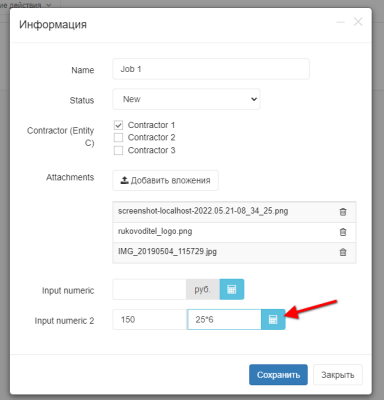Minimize the Информация dialog
384x400 pixels.
340,22
